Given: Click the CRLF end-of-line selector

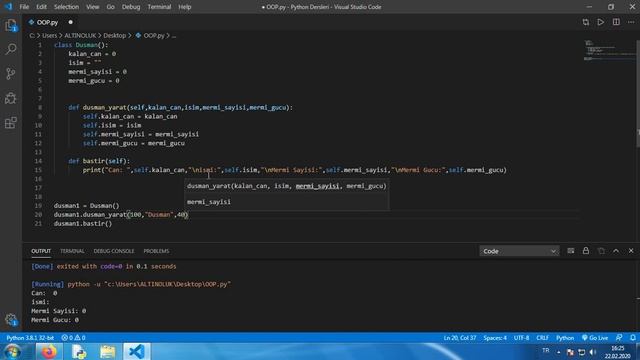Looking at the screenshot, I should [x=542, y=338].
